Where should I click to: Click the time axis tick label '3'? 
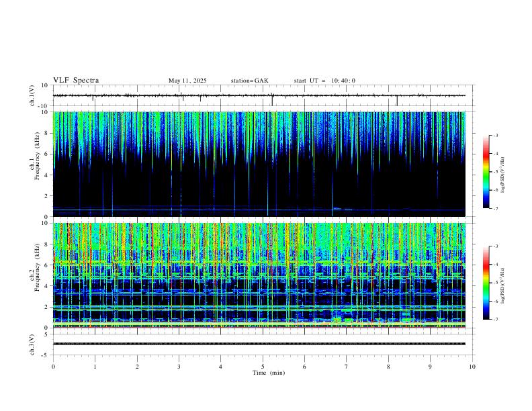click(x=179, y=367)
